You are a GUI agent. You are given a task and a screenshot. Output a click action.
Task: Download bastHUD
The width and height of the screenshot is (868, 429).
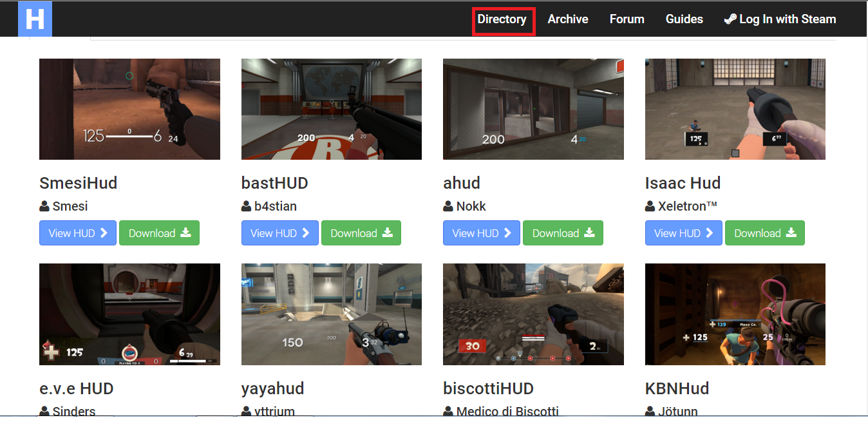(361, 233)
